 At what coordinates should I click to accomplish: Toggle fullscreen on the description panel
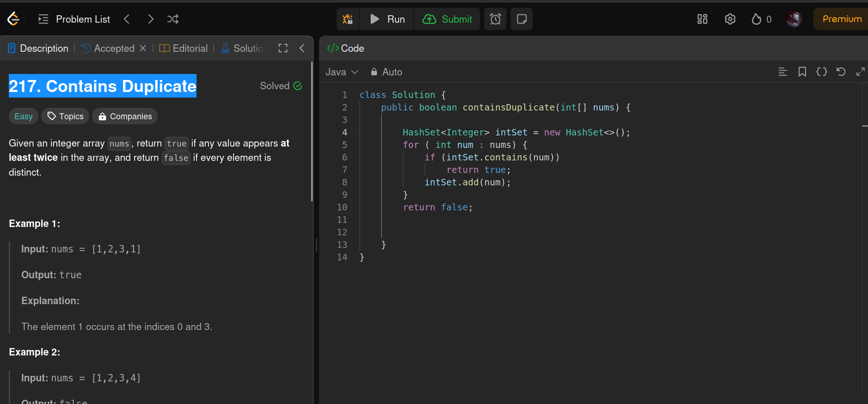tap(283, 48)
